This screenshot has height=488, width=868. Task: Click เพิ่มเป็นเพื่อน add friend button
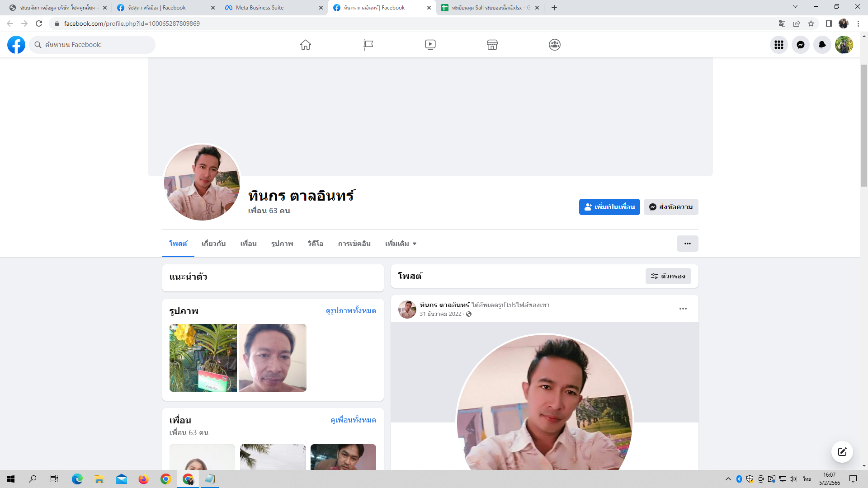tap(609, 207)
